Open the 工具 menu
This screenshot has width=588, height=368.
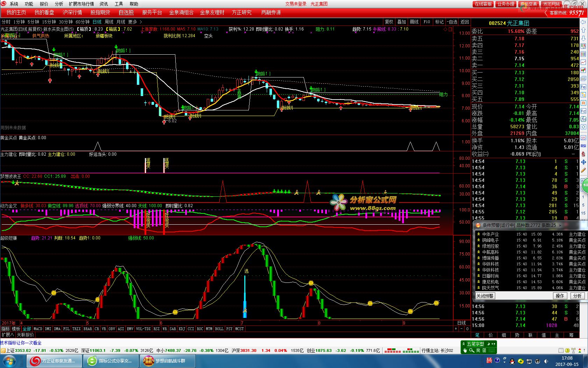[x=119, y=4]
